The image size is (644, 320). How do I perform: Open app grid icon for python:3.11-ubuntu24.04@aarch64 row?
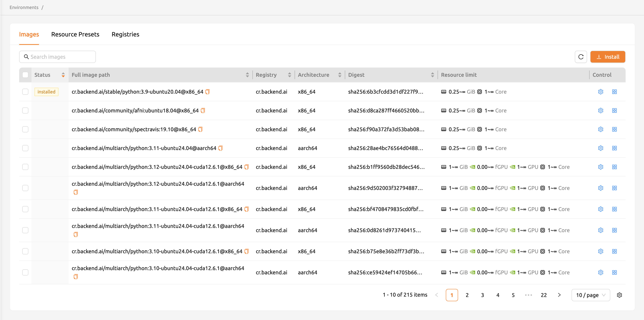[x=614, y=148]
